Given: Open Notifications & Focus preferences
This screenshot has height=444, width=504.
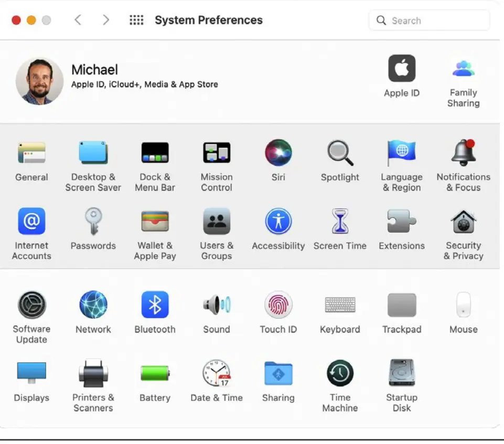Looking at the screenshot, I should (463, 153).
